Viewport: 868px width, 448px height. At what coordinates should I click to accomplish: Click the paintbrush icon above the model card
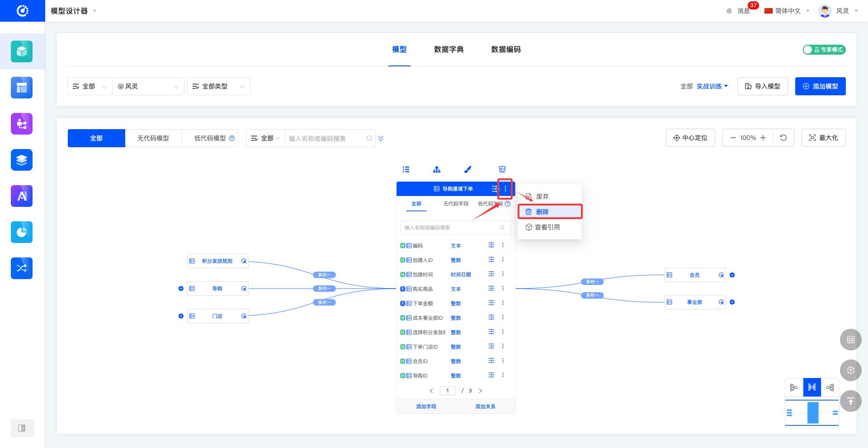467,169
